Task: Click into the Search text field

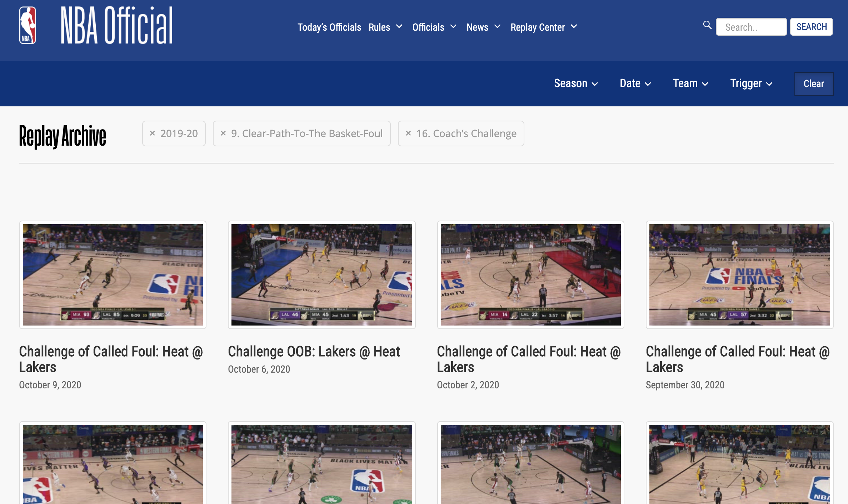Action: pos(751,27)
